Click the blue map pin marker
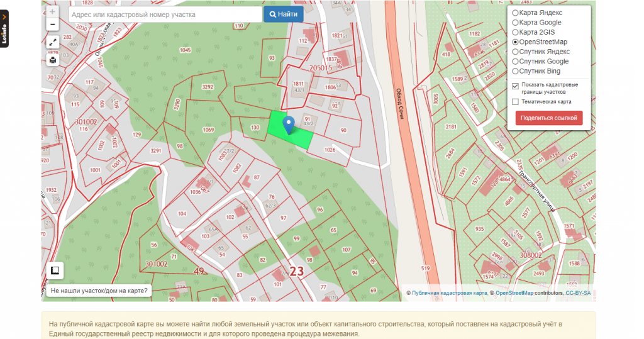The image size is (644, 339). 289,125
